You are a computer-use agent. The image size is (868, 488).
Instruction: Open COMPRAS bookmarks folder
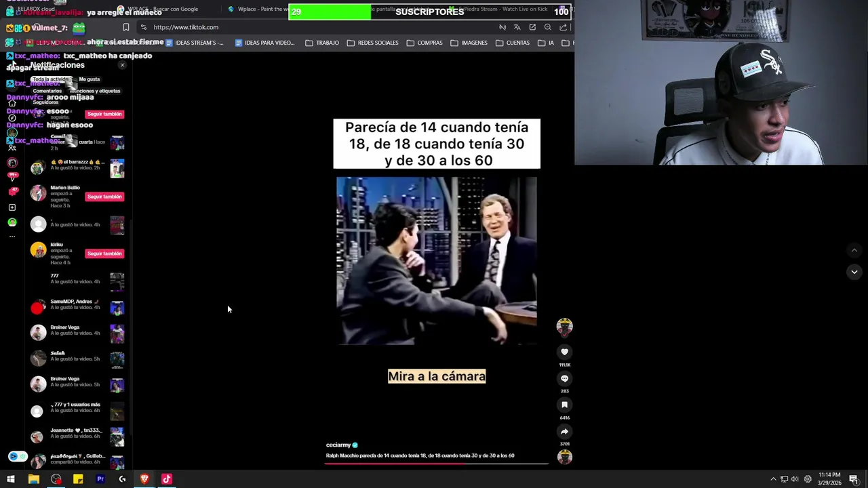425,43
